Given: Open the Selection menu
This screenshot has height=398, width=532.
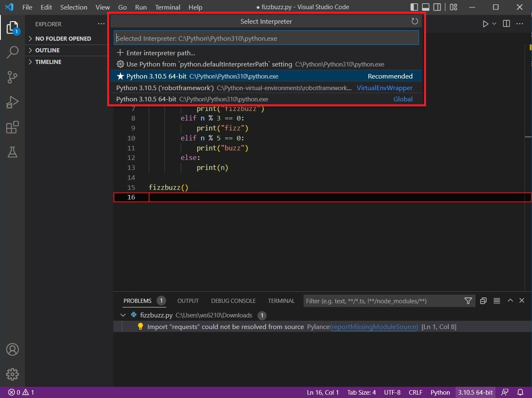Looking at the screenshot, I should click(74, 7).
